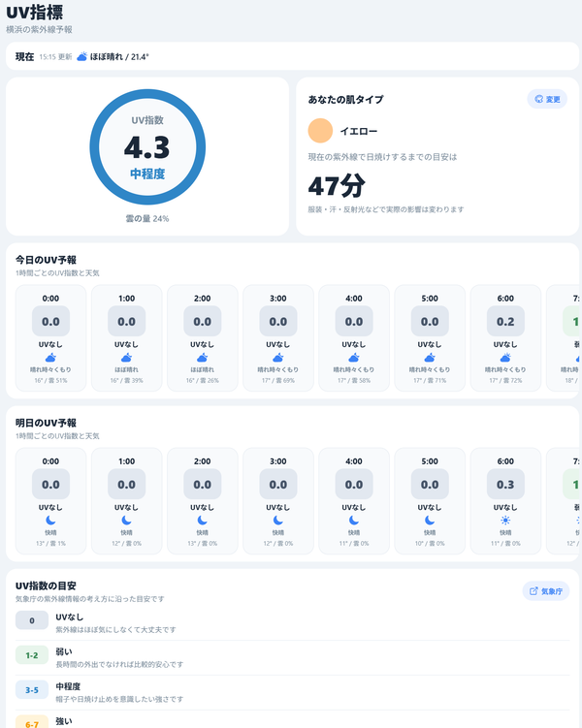Click the 0 UVなし level badge
582x728 pixels.
pos(32,620)
